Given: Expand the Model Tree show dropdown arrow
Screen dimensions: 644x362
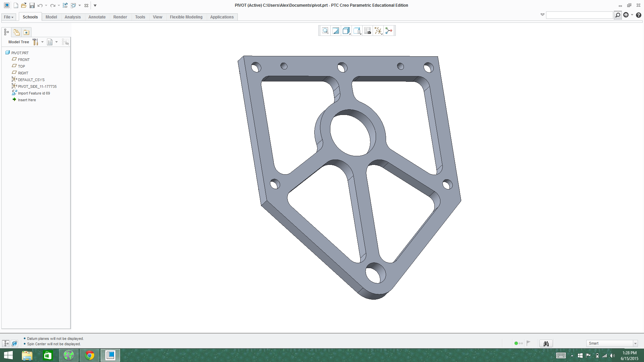Looking at the screenshot, I should 56,42.
